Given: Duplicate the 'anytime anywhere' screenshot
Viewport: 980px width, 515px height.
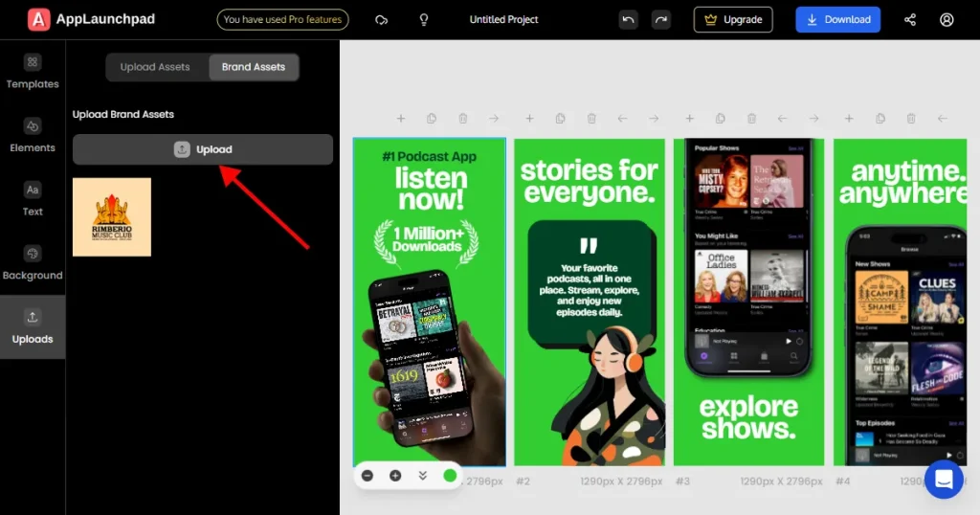Looking at the screenshot, I should [x=880, y=118].
